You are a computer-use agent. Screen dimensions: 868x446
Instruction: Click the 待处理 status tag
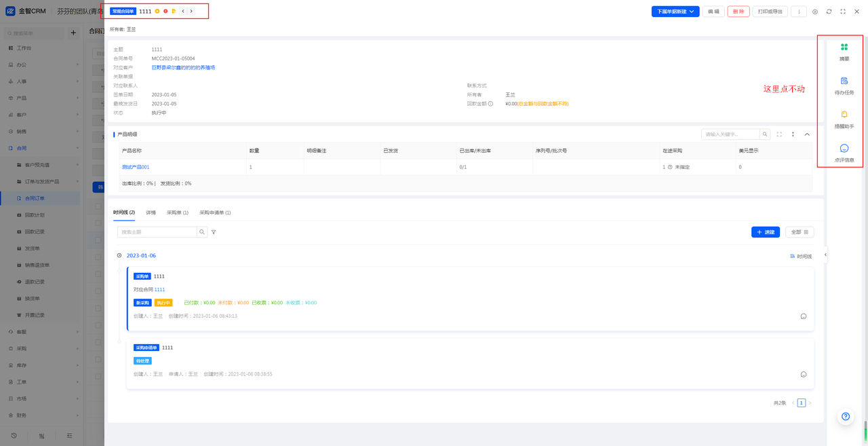[142, 361]
